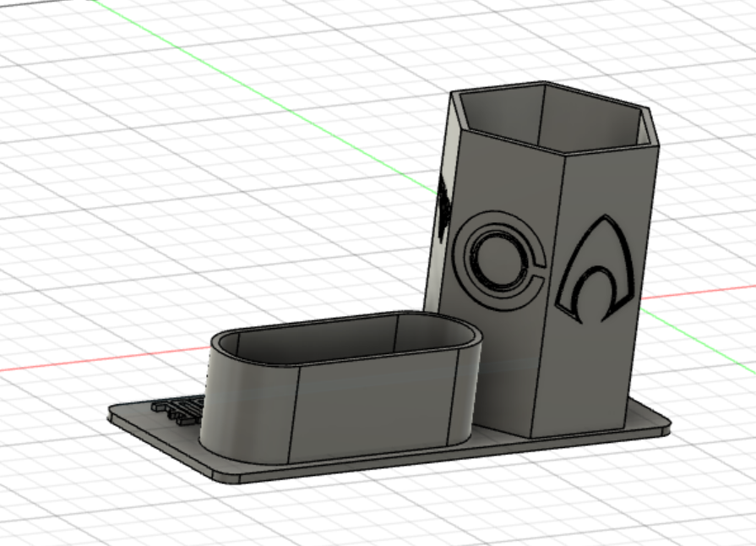Image resolution: width=756 pixels, height=546 pixels.
Task: Click the oval tray's flat front wall
Action: [x=372, y=407]
